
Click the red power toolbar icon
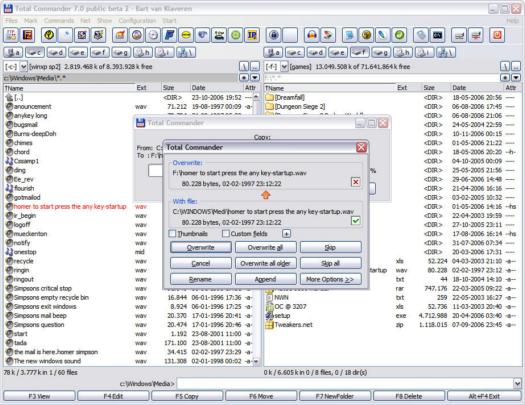[x=497, y=35]
